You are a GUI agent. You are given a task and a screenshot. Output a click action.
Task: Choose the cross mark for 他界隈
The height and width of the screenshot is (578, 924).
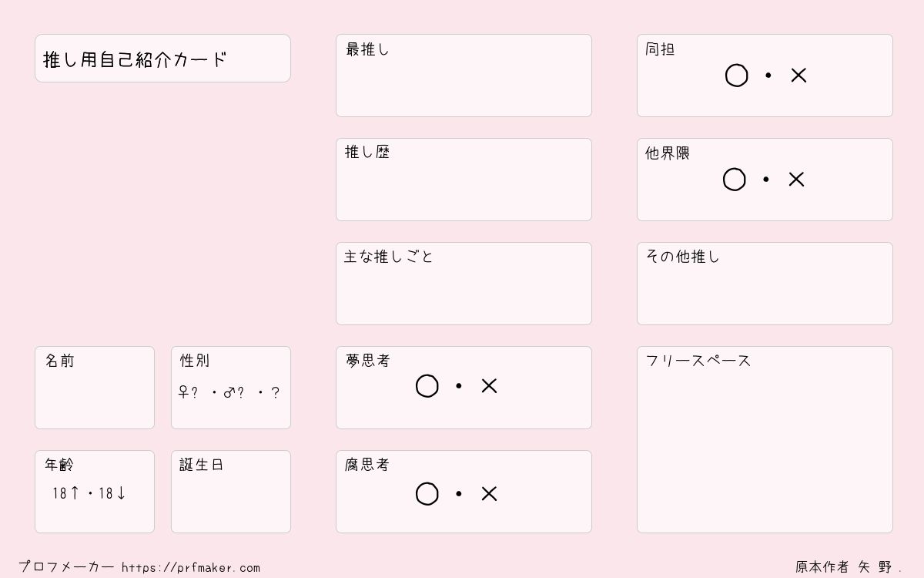796,180
